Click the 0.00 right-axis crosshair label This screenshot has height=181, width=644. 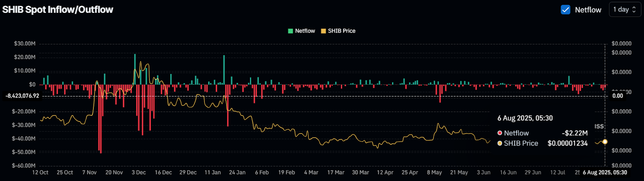(617, 96)
